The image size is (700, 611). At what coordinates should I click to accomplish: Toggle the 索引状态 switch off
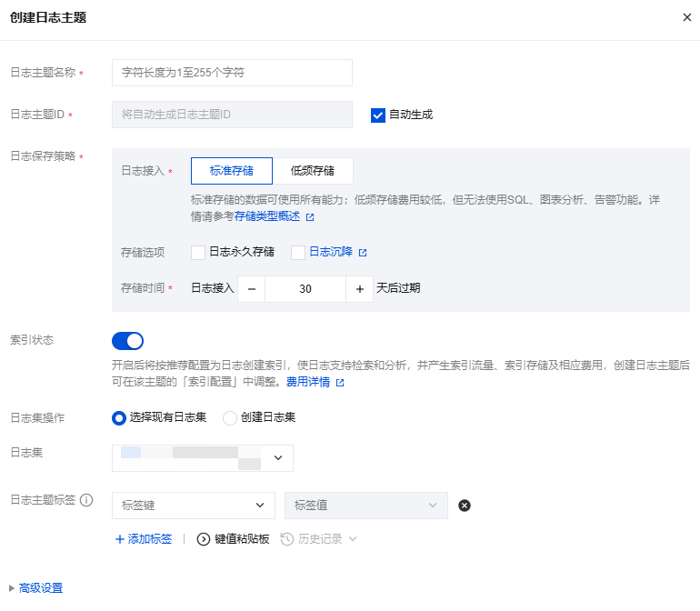(x=127, y=341)
